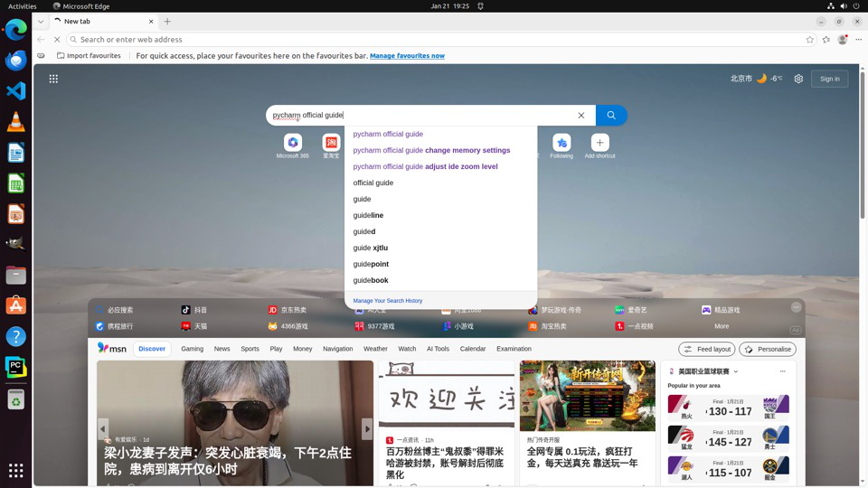Expand the NBA league selector dropdown

tap(736, 371)
